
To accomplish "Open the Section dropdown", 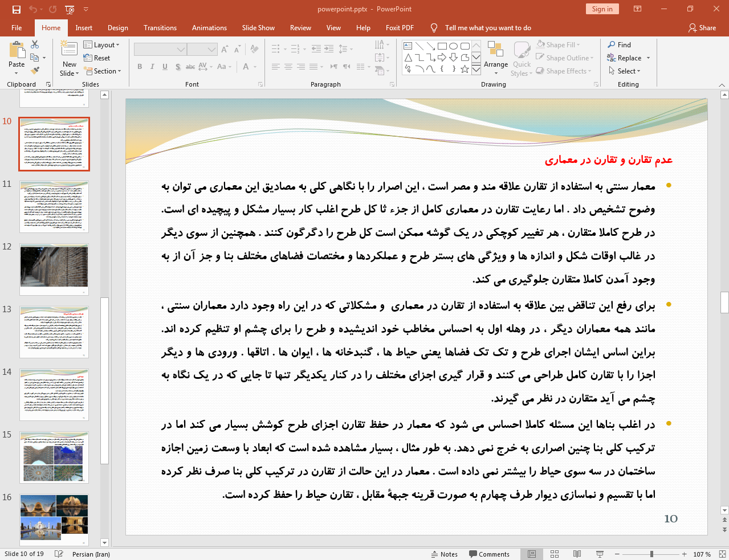I will click(103, 71).
